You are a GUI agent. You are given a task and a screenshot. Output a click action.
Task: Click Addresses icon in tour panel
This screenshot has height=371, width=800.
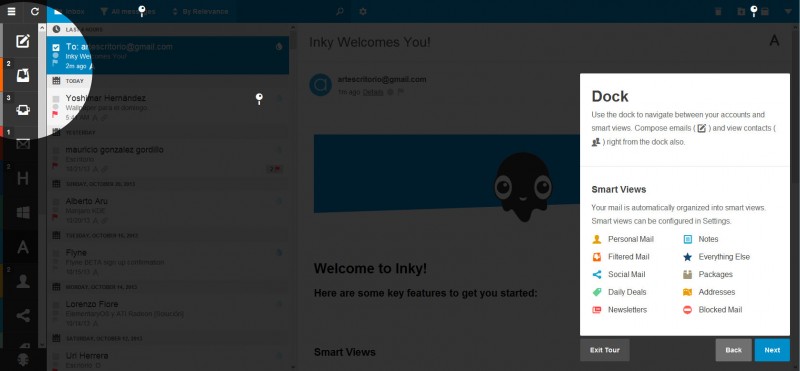pos(687,292)
